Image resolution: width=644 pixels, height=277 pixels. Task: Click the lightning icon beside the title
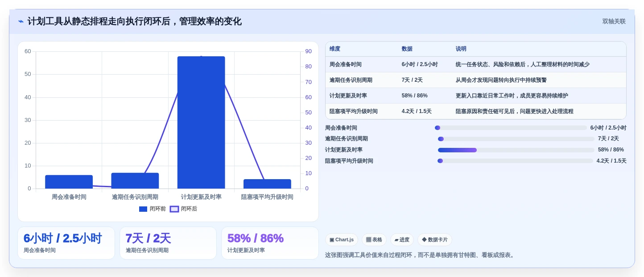click(21, 21)
